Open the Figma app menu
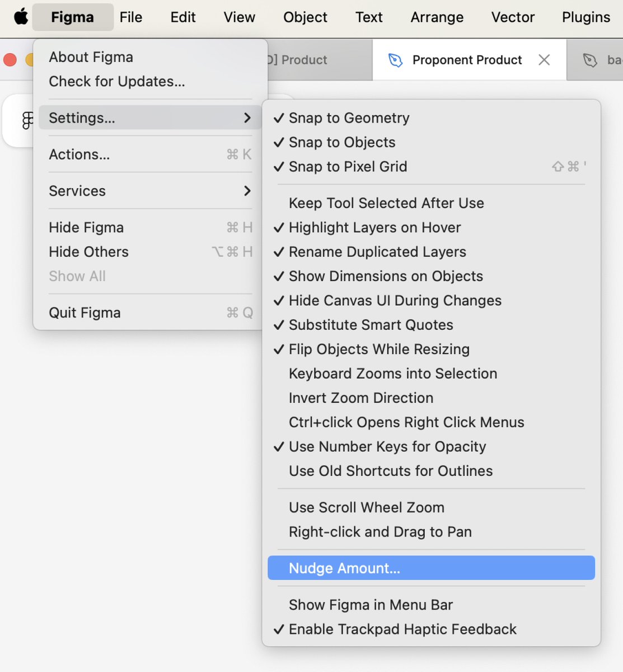The image size is (623, 672). pos(73,17)
